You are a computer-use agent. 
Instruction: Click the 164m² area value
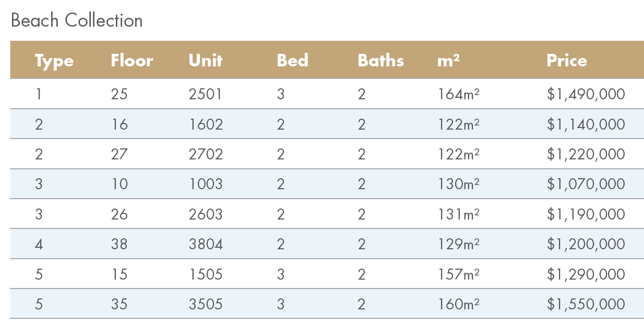[459, 94]
